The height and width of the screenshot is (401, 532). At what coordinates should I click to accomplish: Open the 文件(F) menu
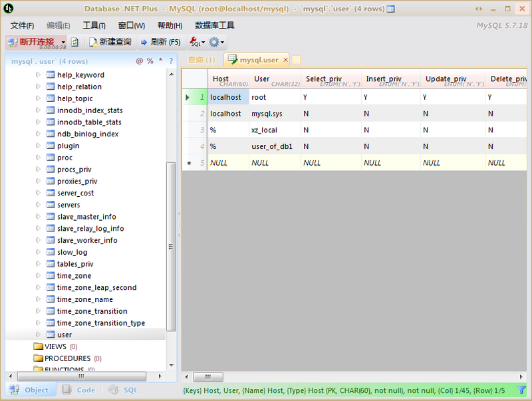pos(22,25)
